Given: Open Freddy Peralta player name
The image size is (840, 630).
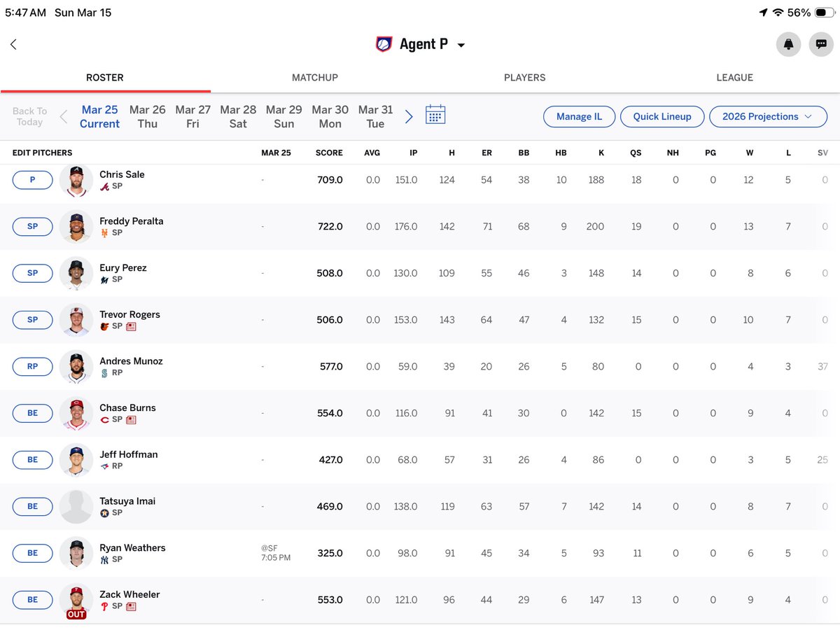Looking at the screenshot, I should (x=132, y=221).
